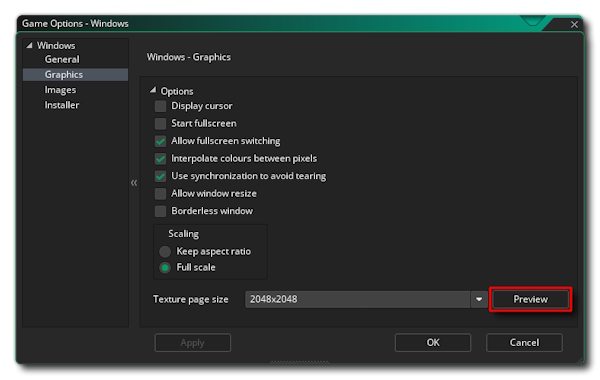Click the bottom-edge resize grip

coord(299,361)
